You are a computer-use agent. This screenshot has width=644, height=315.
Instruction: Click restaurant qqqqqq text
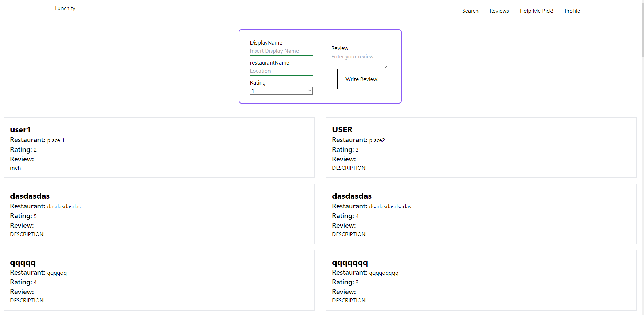[x=57, y=273]
